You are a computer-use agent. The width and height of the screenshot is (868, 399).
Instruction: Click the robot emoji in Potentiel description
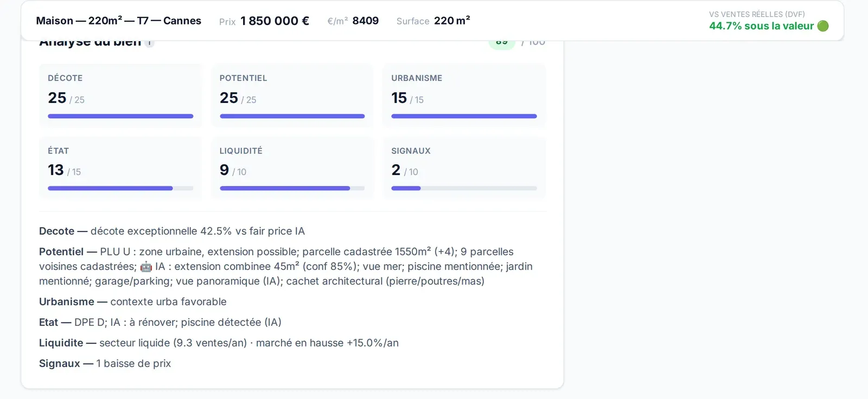[x=146, y=267]
